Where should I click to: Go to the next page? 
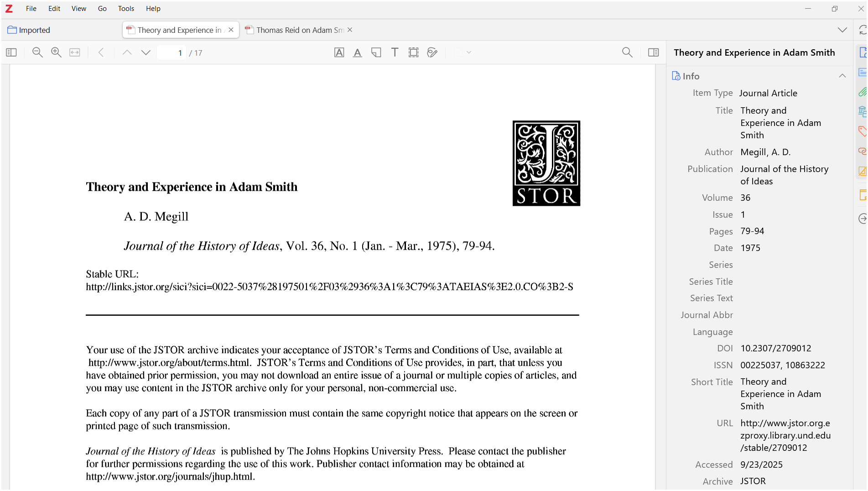coord(146,52)
